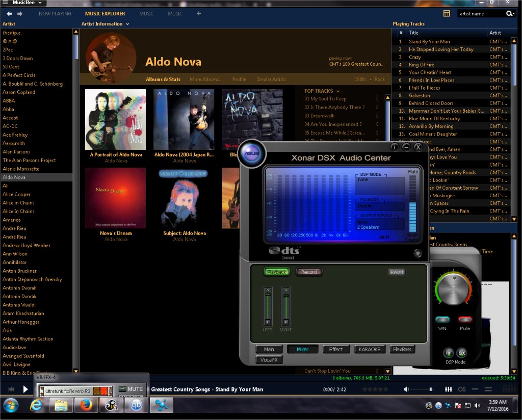Open the panel layout icon near search

click(447, 13)
